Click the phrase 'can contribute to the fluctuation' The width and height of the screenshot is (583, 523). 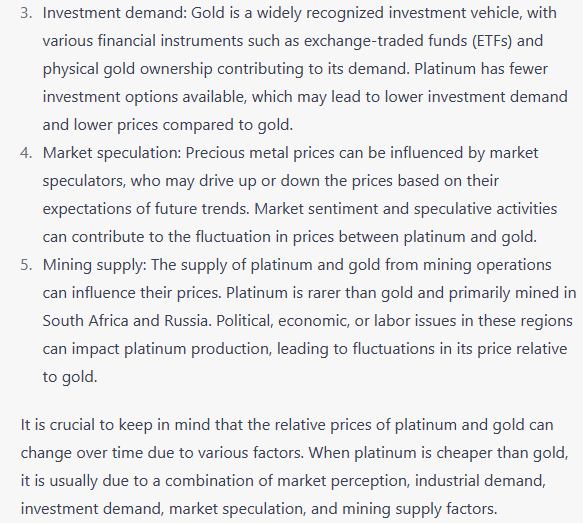[x=157, y=237]
